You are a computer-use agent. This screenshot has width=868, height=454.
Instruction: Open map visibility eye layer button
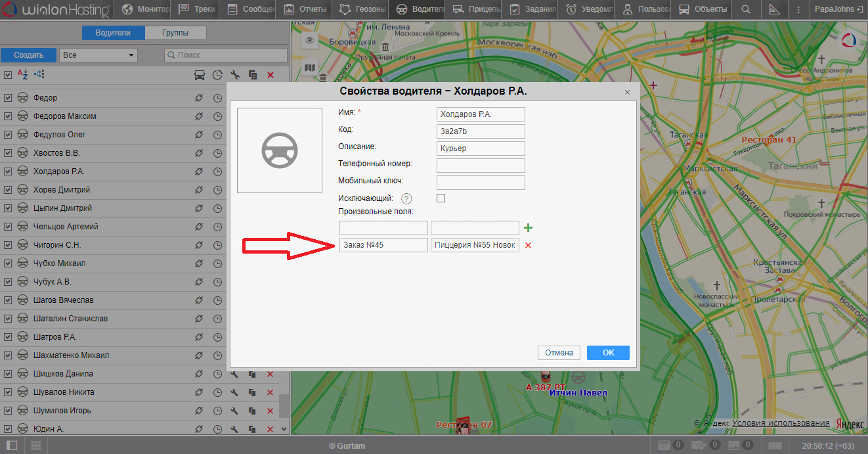pos(310,41)
